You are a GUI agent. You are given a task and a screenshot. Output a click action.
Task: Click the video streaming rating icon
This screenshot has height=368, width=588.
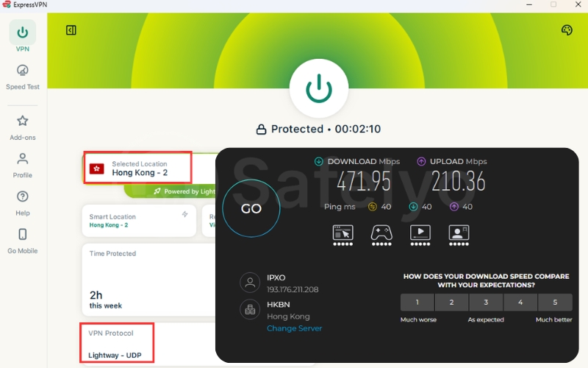pos(420,235)
